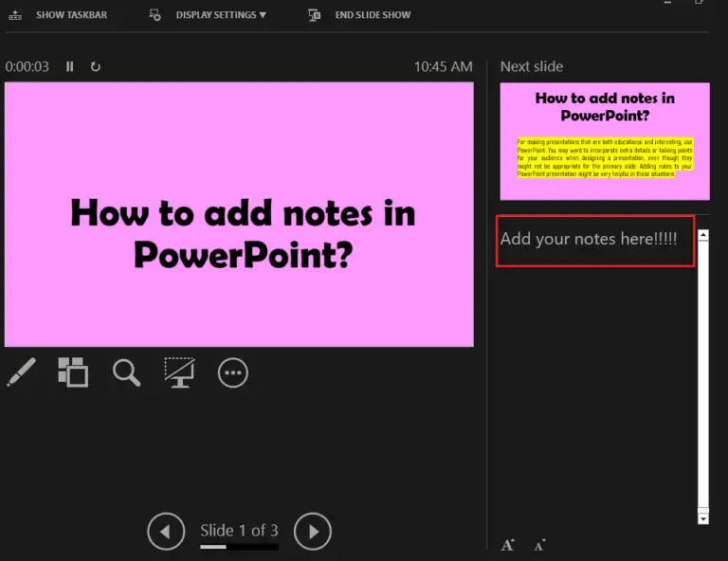Increase notes text size
The height and width of the screenshot is (561, 728).
point(508,545)
